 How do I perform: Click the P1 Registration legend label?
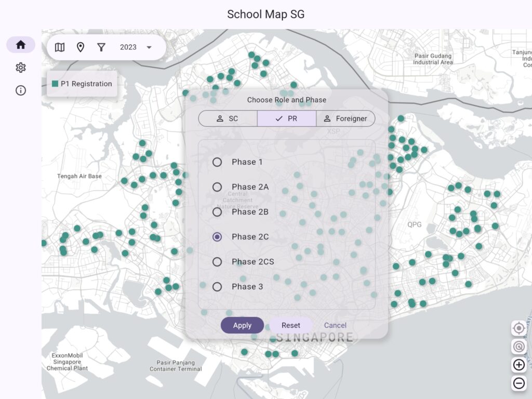(x=86, y=84)
